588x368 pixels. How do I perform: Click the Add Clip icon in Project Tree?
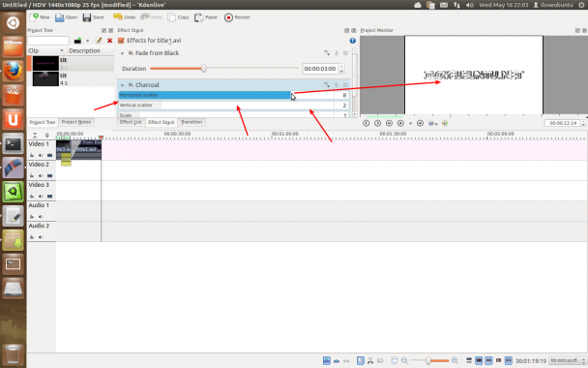pyautogui.click(x=77, y=41)
